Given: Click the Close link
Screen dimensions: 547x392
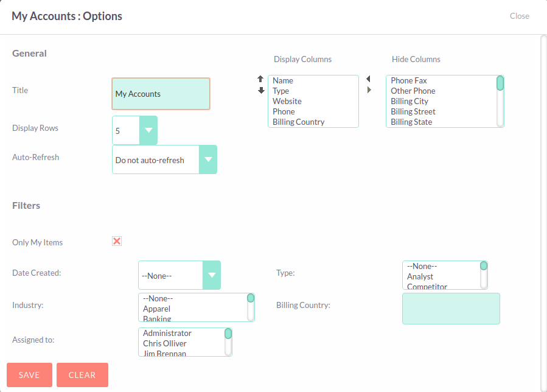Looking at the screenshot, I should point(519,16).
